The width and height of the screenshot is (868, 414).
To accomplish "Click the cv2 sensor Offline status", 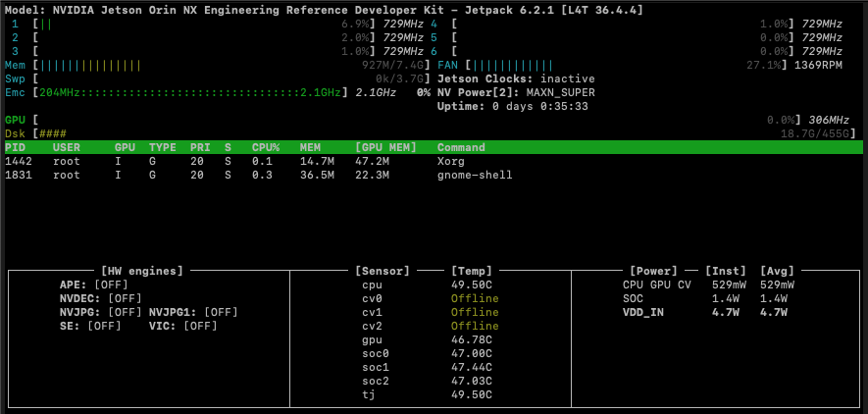I will tap(475, 326).
